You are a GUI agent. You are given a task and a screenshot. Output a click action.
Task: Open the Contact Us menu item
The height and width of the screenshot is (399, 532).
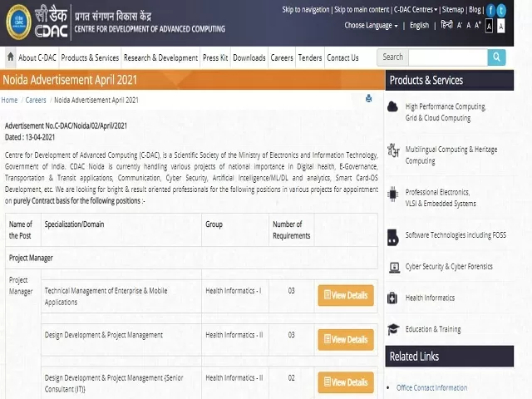(x=342, y=57)
